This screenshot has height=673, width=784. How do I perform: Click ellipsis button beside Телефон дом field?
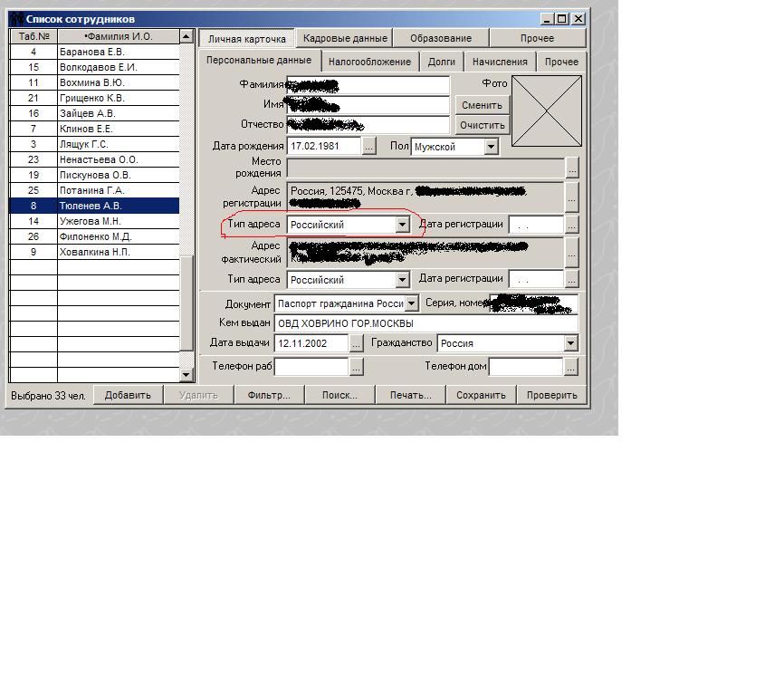pyautogui.click(x=571, y=367)
